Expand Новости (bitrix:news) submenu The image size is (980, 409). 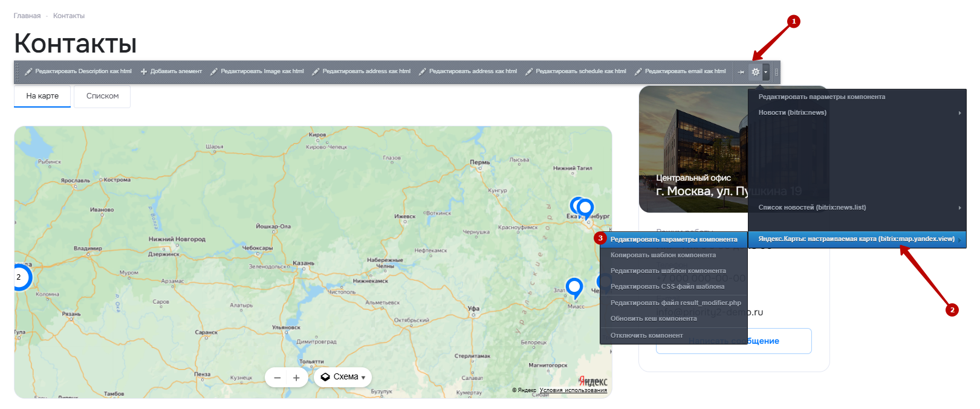point(857,112)
